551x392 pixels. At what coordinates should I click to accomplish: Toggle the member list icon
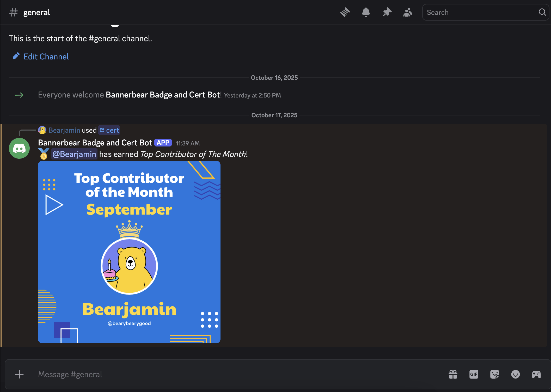(x=407, y=12)
